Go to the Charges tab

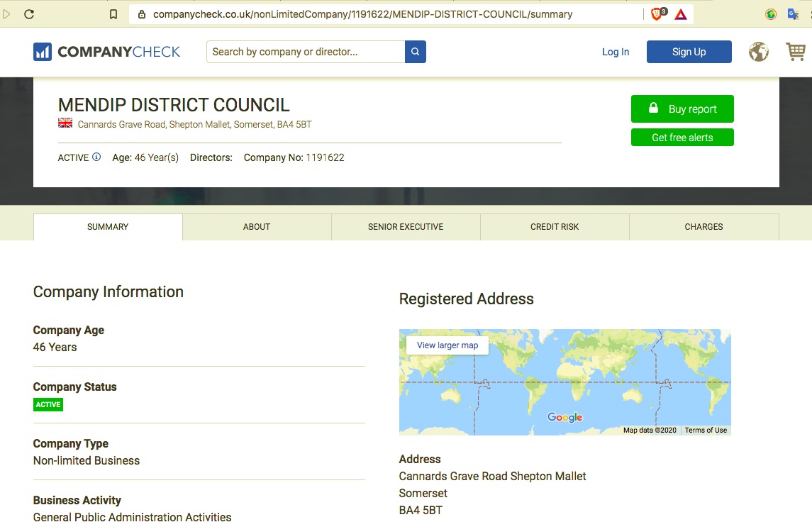point(703,227)
